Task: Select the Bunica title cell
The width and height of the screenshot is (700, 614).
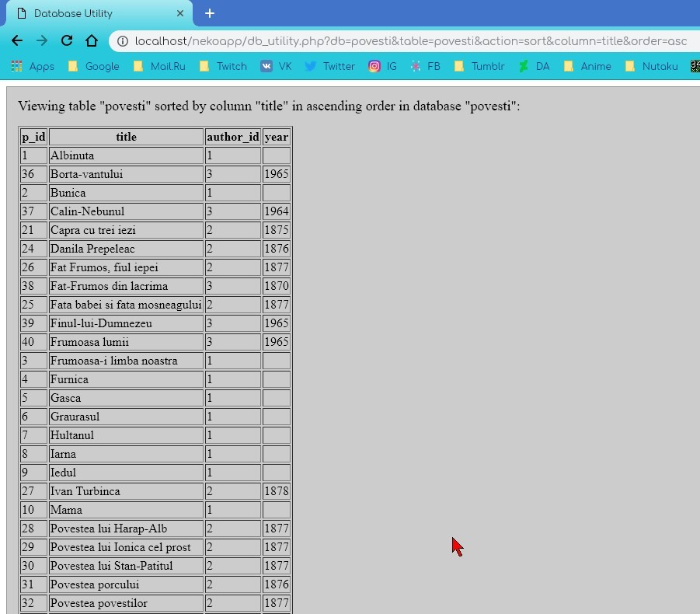Action: pos(126,193)
